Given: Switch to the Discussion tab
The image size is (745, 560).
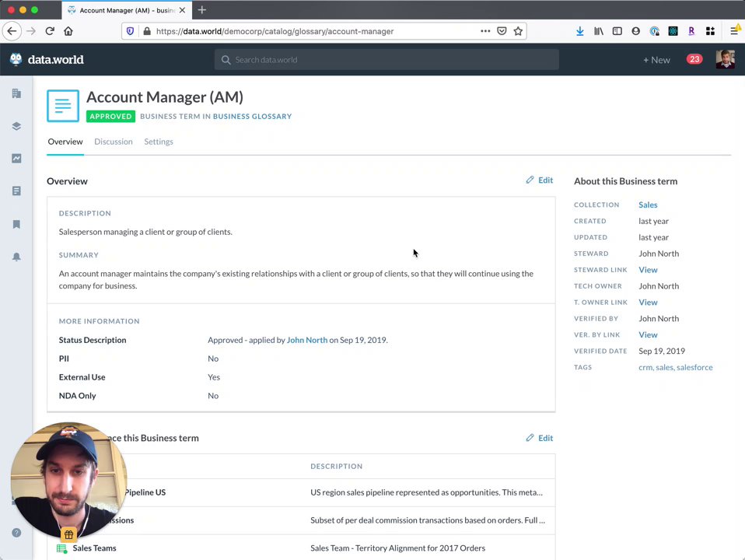Looking at the screenshot, I should coord(113,142).
